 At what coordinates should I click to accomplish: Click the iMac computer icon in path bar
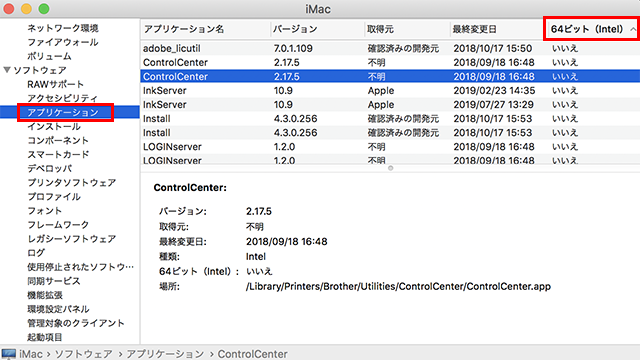click(x=8, y=353)
